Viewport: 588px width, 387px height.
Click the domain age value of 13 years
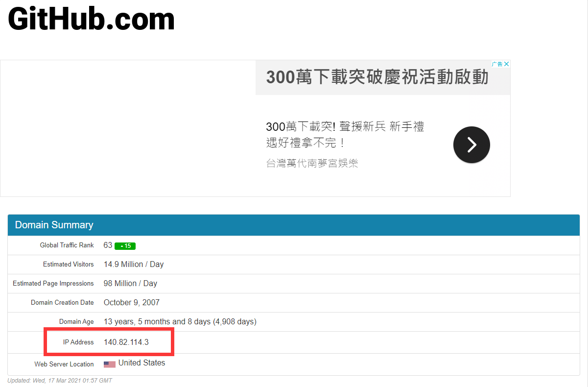(x=180, y=322)
